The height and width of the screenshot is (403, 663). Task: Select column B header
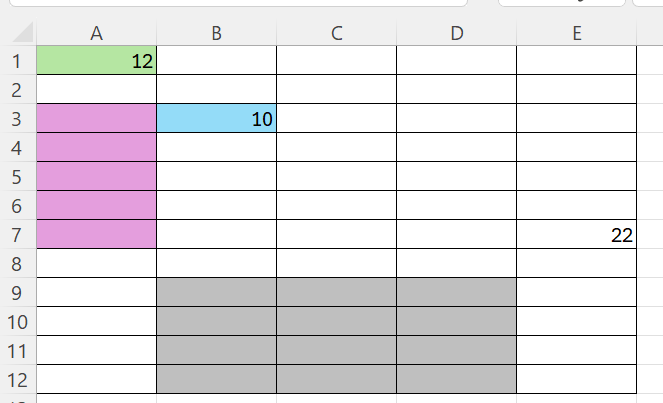coord(216,33)
